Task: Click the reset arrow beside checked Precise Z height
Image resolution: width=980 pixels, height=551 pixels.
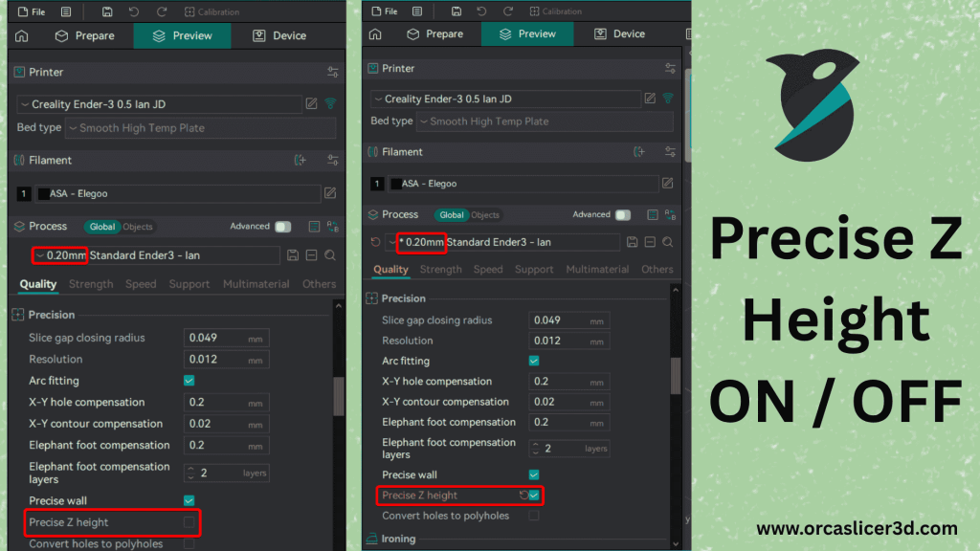Action: click(523, 496)
